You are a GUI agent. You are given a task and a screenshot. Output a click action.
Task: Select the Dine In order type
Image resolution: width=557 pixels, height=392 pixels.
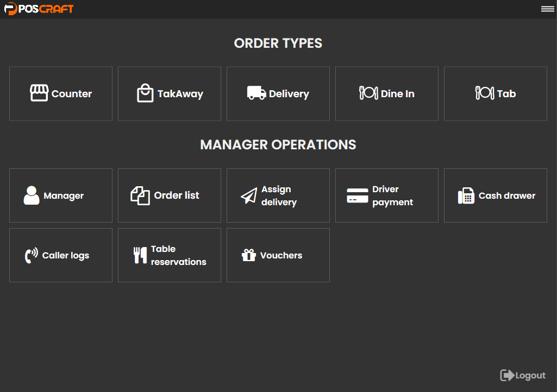[x=387, y=93]
